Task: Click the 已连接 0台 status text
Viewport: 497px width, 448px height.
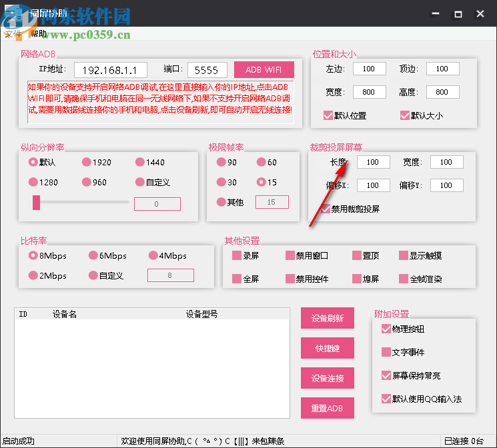Action: tap(464, 441)
